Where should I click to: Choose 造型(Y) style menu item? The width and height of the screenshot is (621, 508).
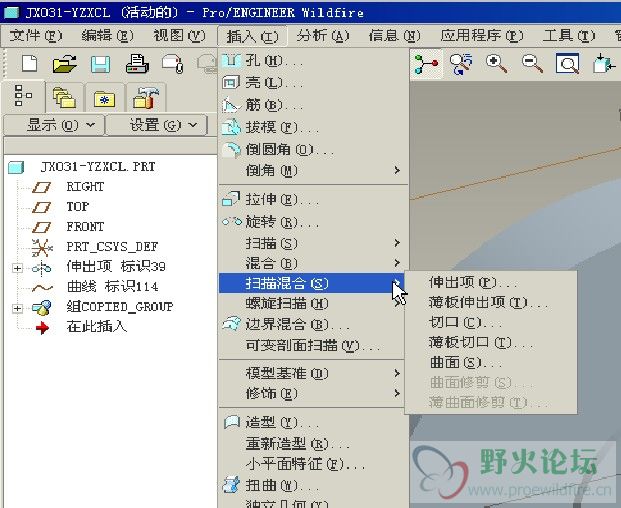[x=312, y=422]
